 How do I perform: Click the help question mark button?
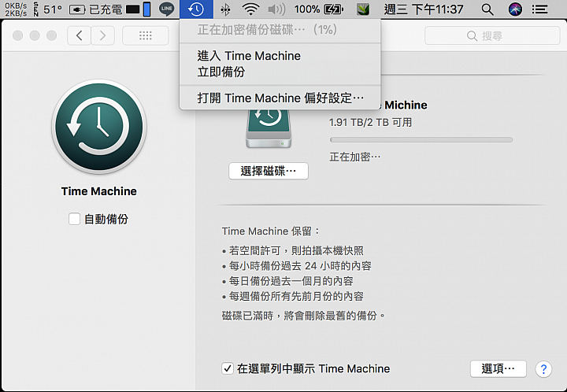click(543, 369)
